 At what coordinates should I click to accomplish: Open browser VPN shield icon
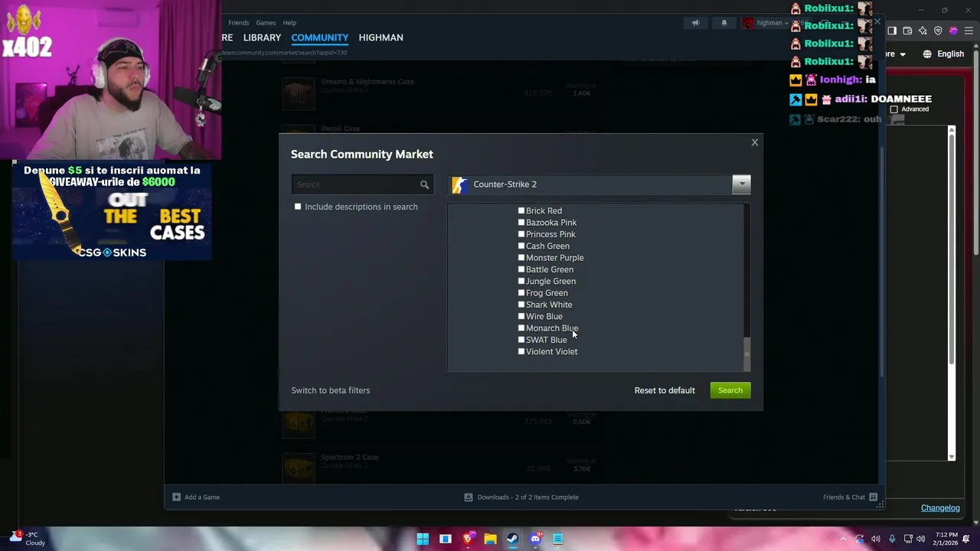(938, 31)
